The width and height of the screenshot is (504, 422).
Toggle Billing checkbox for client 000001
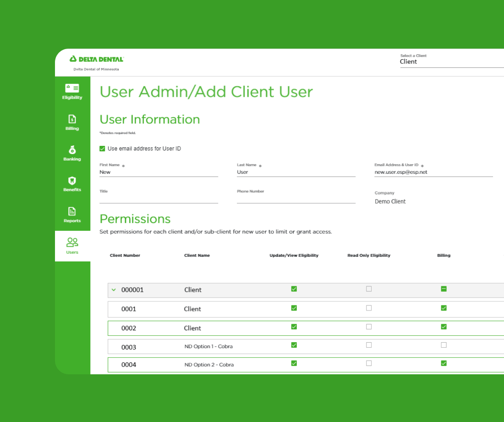444,289
